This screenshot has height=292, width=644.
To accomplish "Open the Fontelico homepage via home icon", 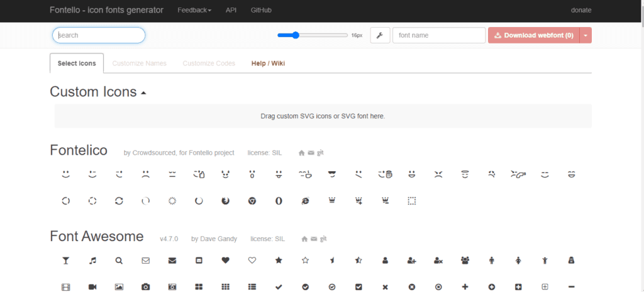I will (301, 153).
